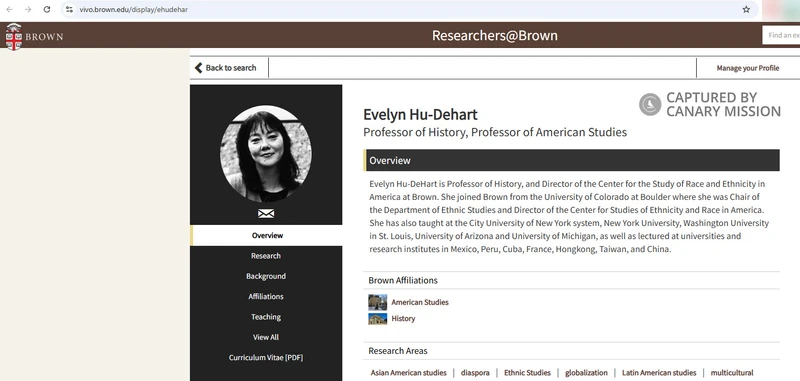This screenshot has width=800, height=381.
Task: Open the Background sidebar section
Action: [266, 276]
